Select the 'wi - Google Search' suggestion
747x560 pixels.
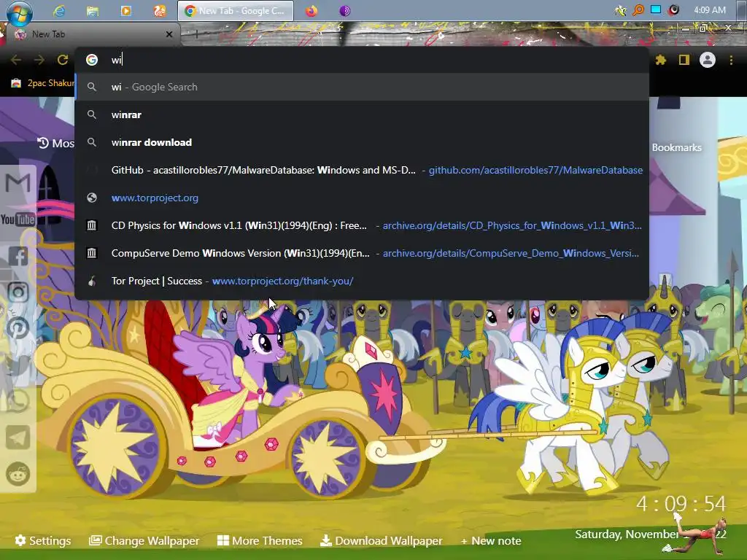tap(362, 87)
